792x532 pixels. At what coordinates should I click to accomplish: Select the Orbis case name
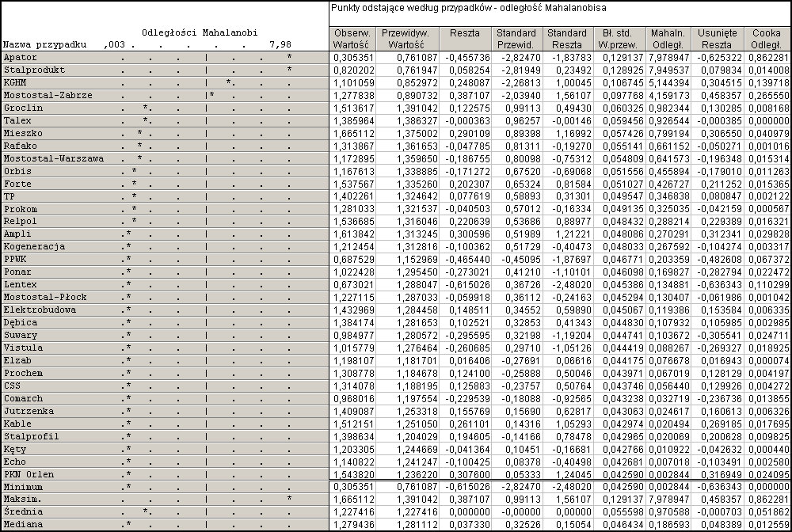[17, 171]
